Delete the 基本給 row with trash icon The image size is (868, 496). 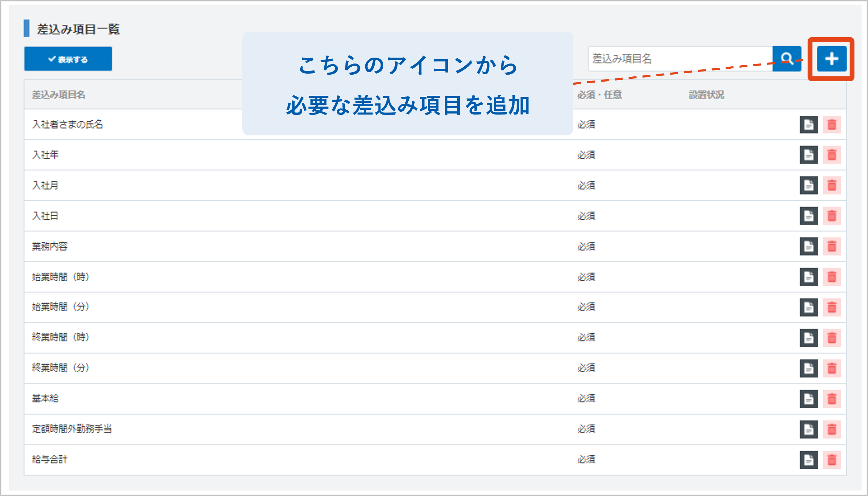832,399
